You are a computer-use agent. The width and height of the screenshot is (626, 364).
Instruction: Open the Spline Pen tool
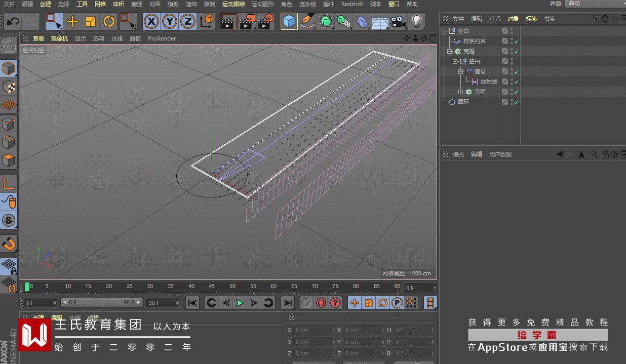(307, 21)
